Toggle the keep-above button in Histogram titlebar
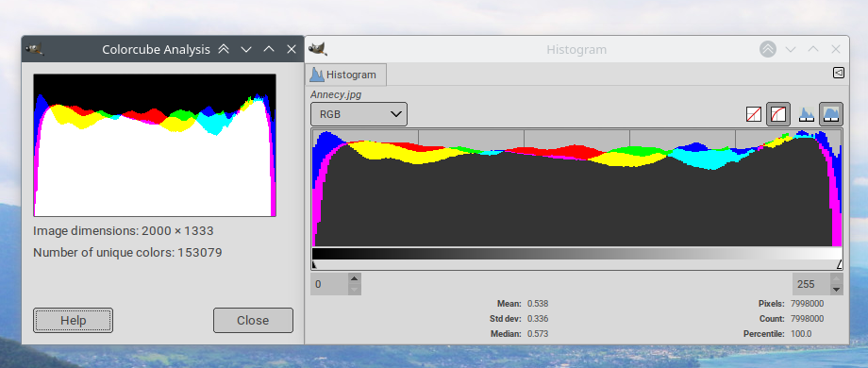The width and height of the screenshot is (868, 368). [767, 49]
